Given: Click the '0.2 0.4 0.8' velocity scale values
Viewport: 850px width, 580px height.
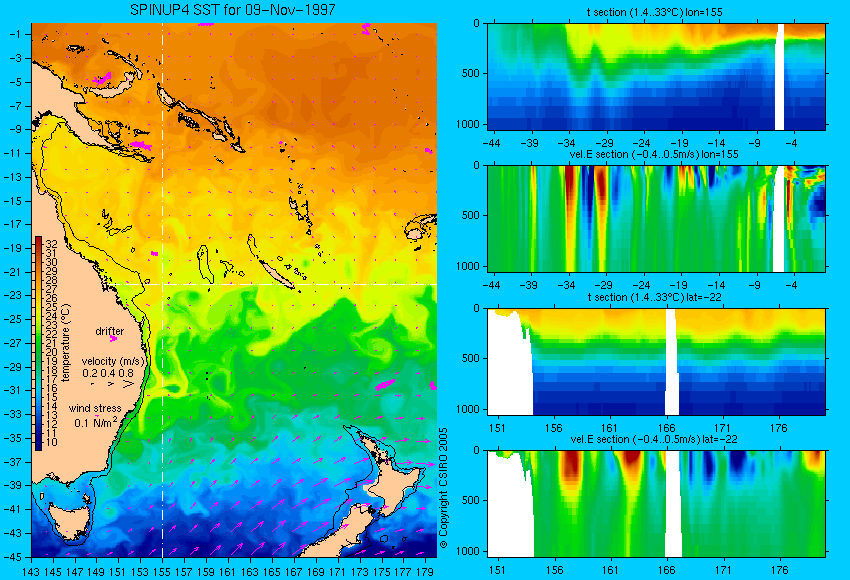Looking at the screenshot, I should tap(108, 373).
